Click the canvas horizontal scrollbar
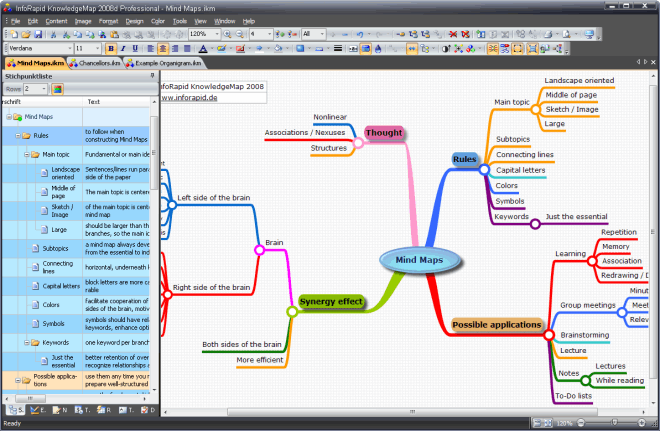The image size is (660, 431). click(412, 412)
